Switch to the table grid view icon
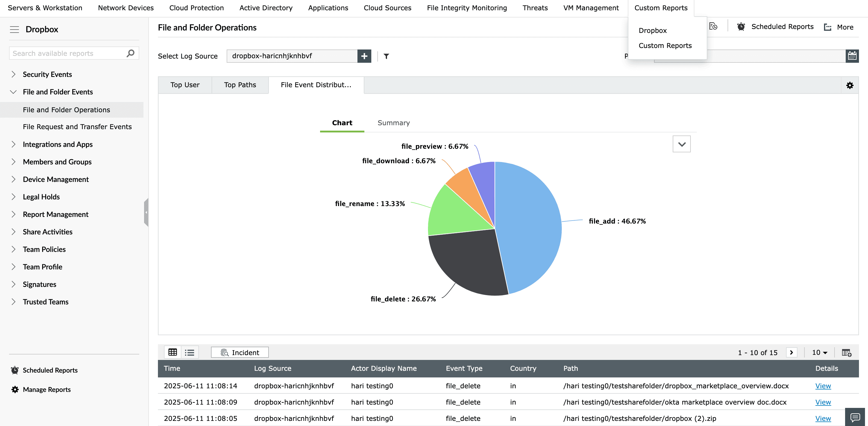Viewport: 868px width, 426px height. coord(173,352)
